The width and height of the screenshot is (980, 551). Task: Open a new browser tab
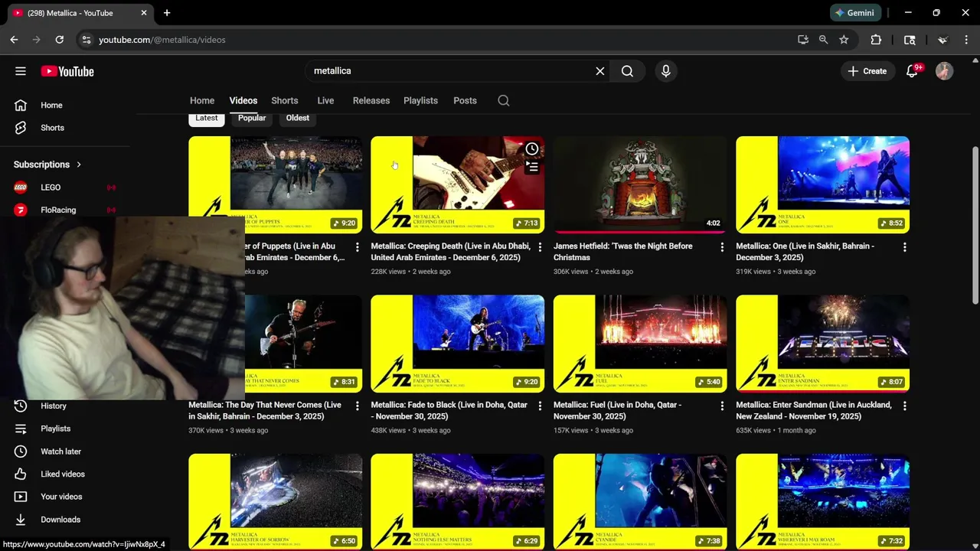(x=167, y=13)
